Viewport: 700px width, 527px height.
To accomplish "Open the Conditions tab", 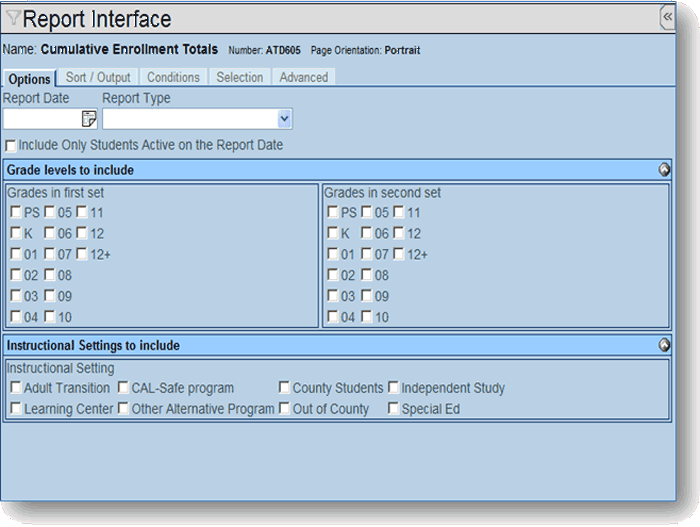I will [173, 77].
